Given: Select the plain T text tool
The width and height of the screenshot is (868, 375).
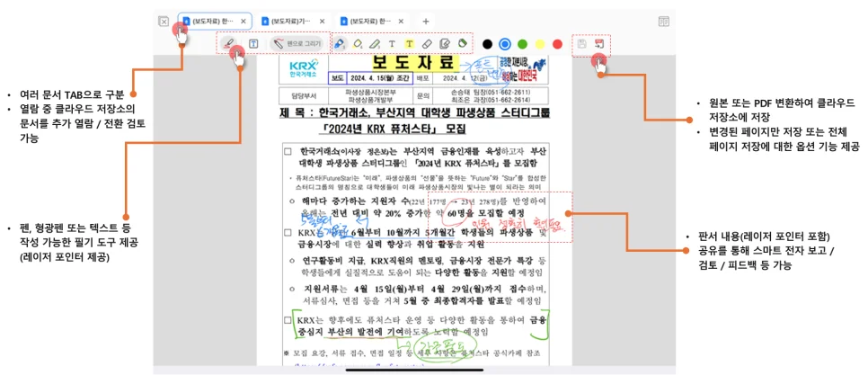Looking at the screenshot, I should tap(392, 43).
